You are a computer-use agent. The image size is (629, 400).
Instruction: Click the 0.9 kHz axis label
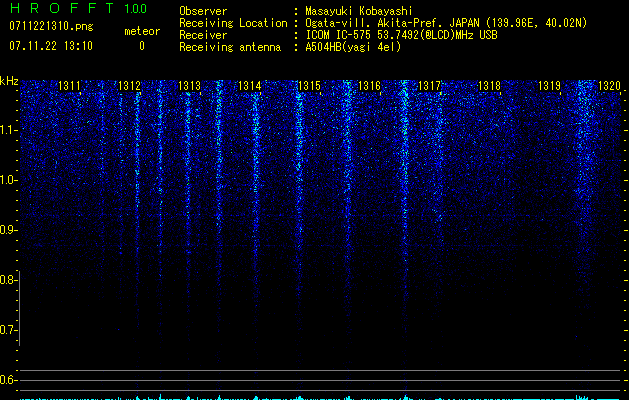point(8,230)
